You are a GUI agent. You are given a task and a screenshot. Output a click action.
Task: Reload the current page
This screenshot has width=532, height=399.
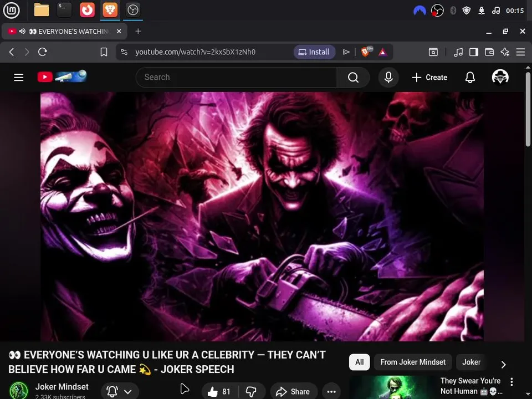click(43, 52)
